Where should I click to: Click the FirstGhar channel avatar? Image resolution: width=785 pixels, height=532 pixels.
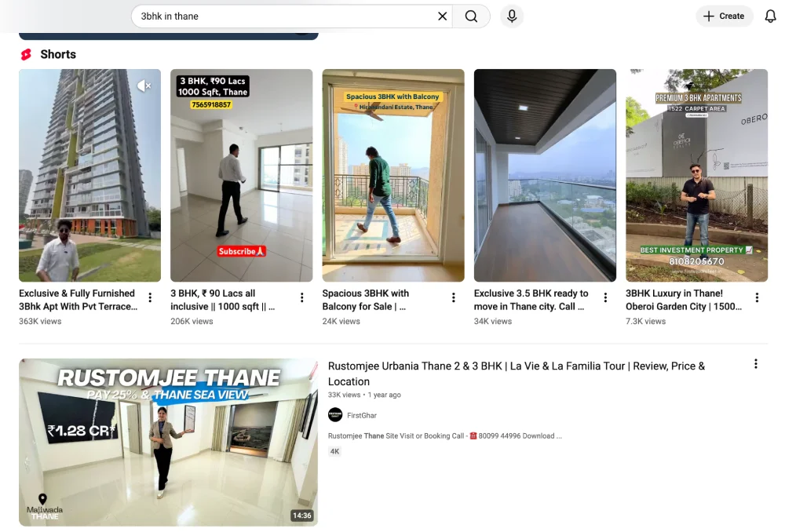pyautogui.click(x=335, y=415)
